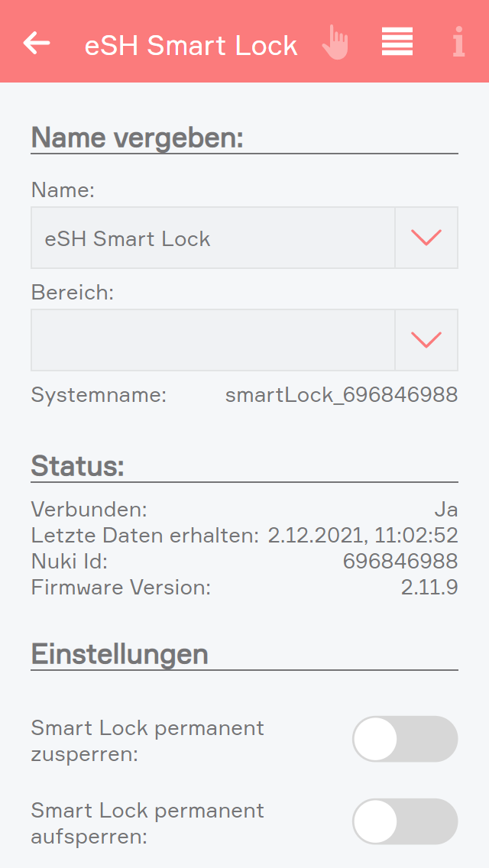Enable Smart Lock permanent zusperren switch
The height and width of the screenshot is (868, 489).
tap(405, 739)
